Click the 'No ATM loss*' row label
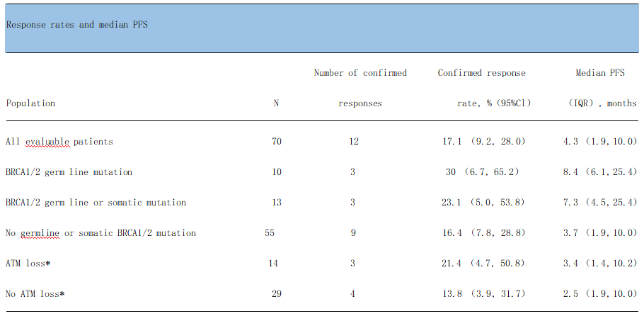Image resolution: width=644 pixels, height=316 pixels. [35, 293]
